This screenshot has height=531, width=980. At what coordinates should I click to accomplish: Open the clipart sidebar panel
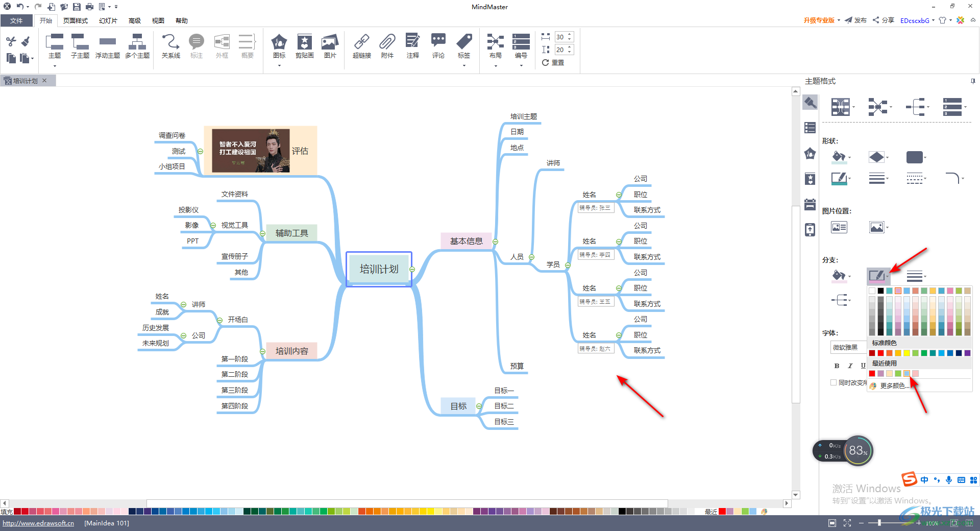point(810,179)
